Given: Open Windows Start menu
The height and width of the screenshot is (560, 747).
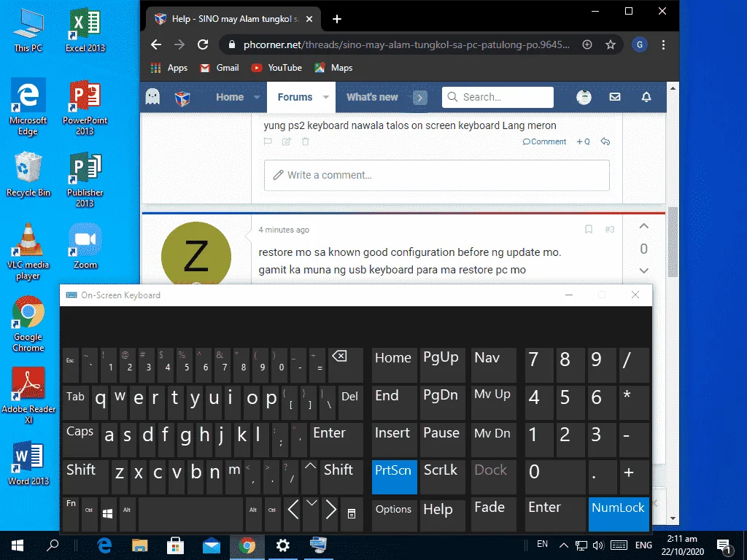Looking at the screenshot, I should coord(18,545).
